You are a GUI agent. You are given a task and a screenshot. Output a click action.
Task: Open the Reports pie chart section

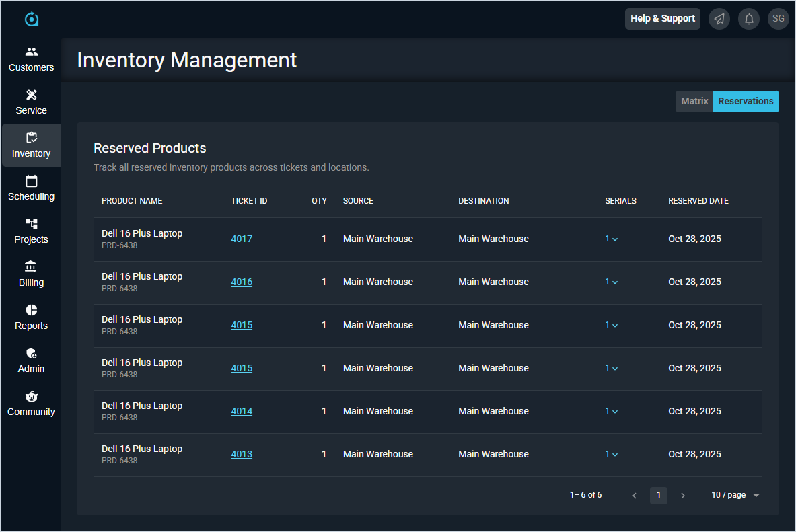pyautogui.click(x=31, y=317)
